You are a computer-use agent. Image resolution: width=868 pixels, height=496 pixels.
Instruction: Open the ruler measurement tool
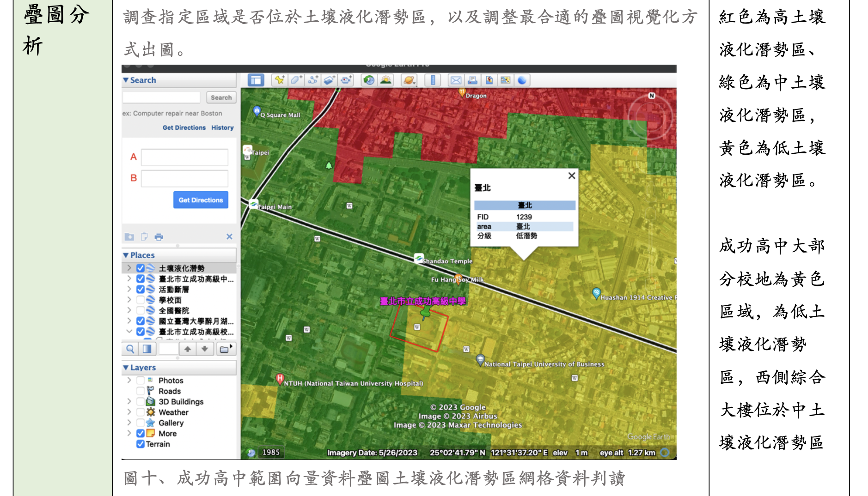coord(433,80)
